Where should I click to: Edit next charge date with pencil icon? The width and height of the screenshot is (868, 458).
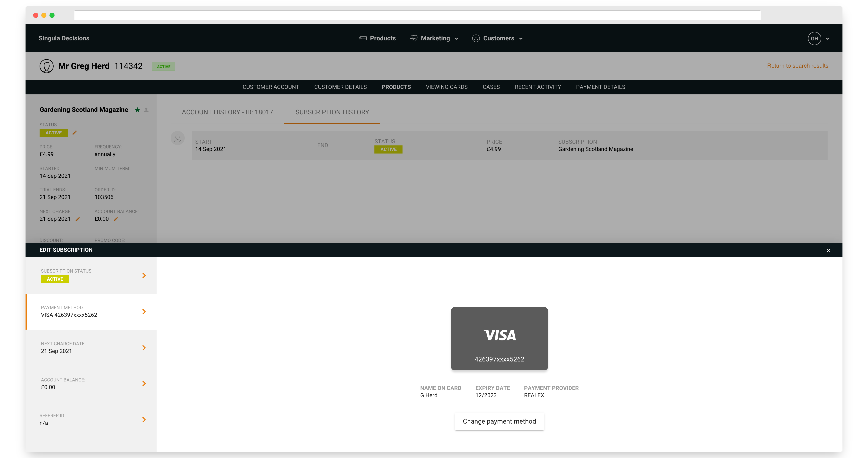coord(78,219)
